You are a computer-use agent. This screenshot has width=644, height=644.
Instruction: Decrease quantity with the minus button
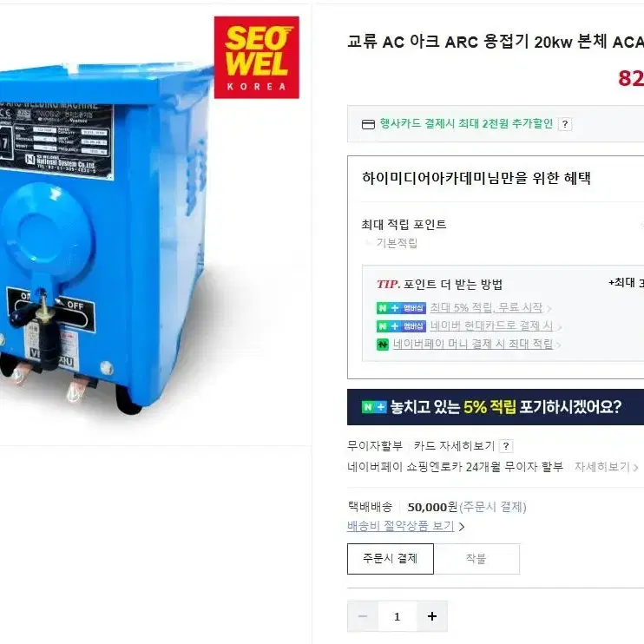(363, 616)
